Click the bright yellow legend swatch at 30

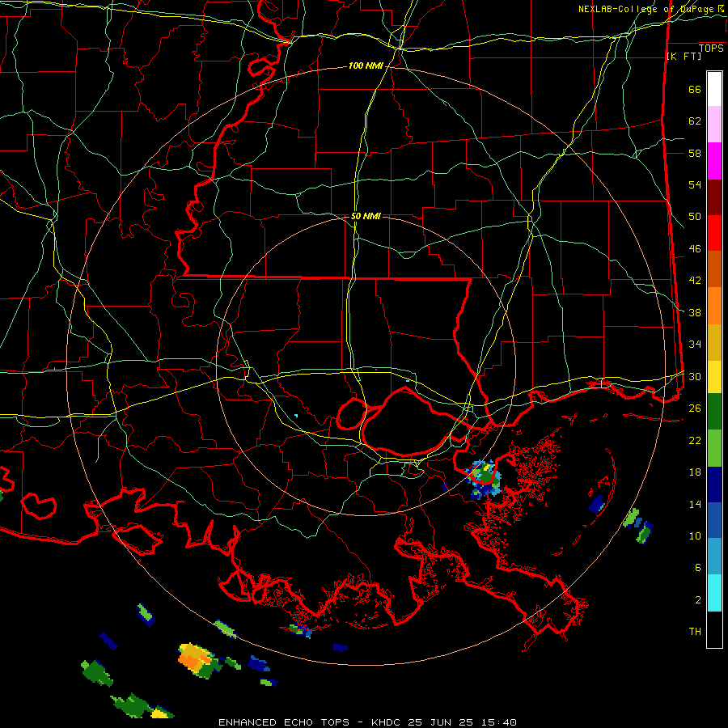714,377
